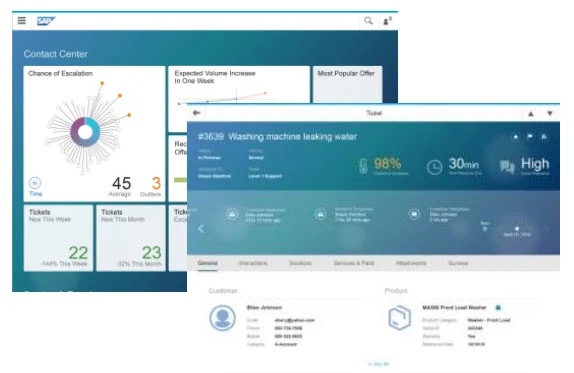This screenshot has width=574, height=373.
Task: Go to next ticket with down arrow
Action: [549, 113]
